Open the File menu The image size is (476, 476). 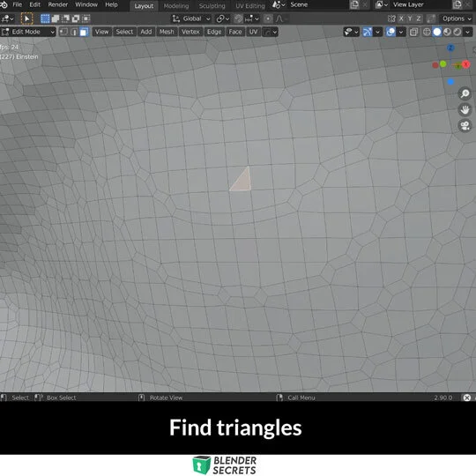click(x=18, y=4)
